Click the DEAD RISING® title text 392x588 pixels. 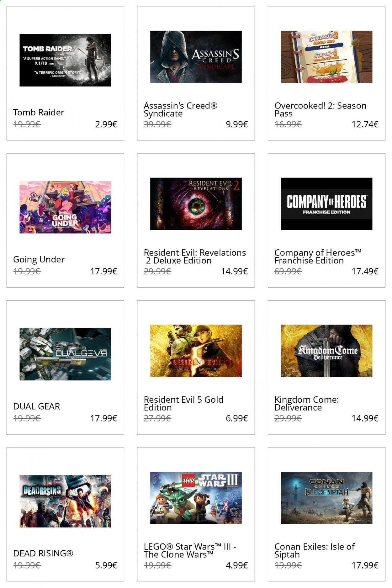pos(43,554)
